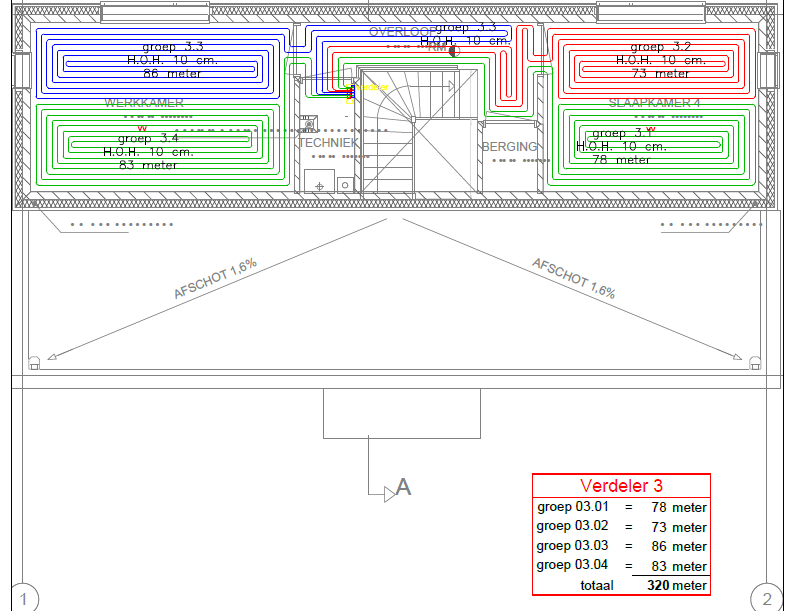This screenshot has height=611, width=807.
Task: Click the groep 3.1 label in SLAAPKAMER 4
Action: pos(623,133)
